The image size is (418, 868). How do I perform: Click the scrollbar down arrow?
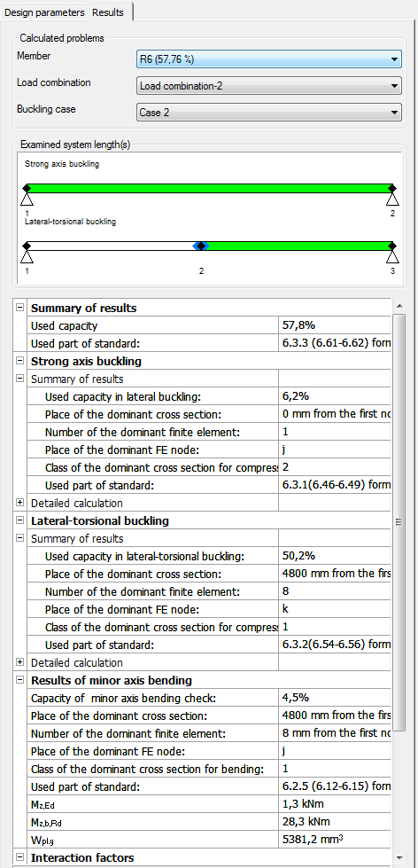[x=399, y=857]
